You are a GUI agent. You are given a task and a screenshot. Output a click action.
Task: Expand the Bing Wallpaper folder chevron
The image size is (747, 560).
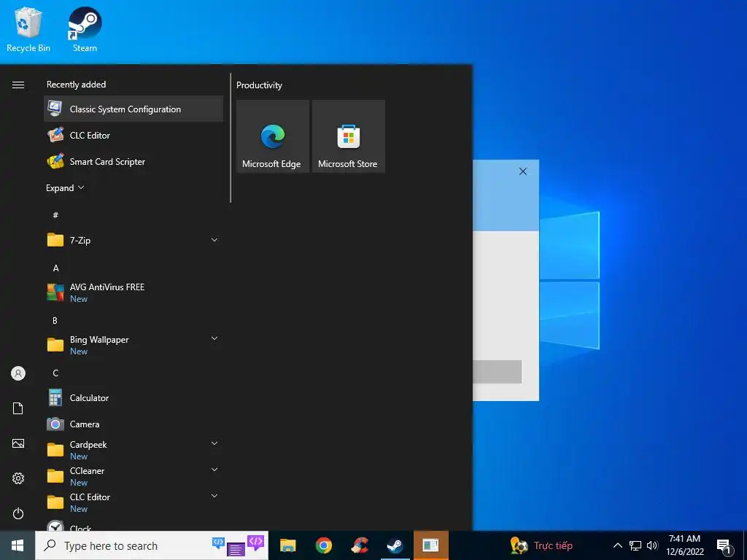[x=214, y=338]
